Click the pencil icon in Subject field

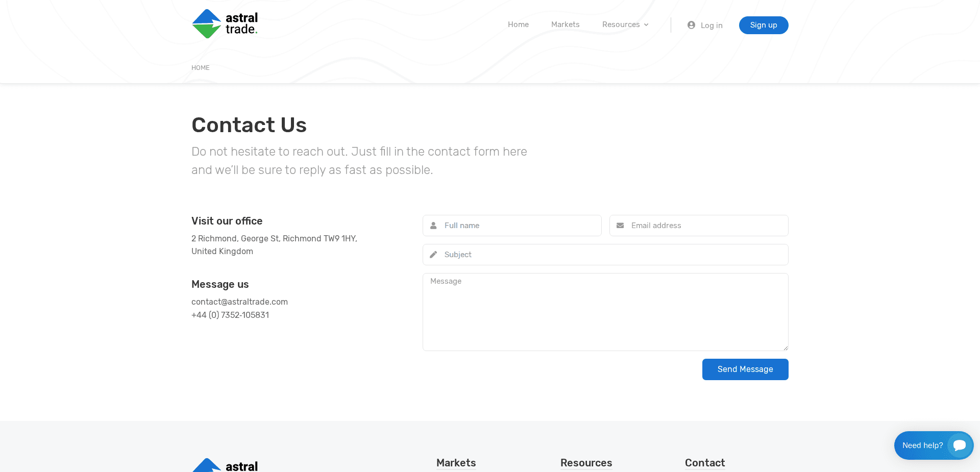point(433,254)
